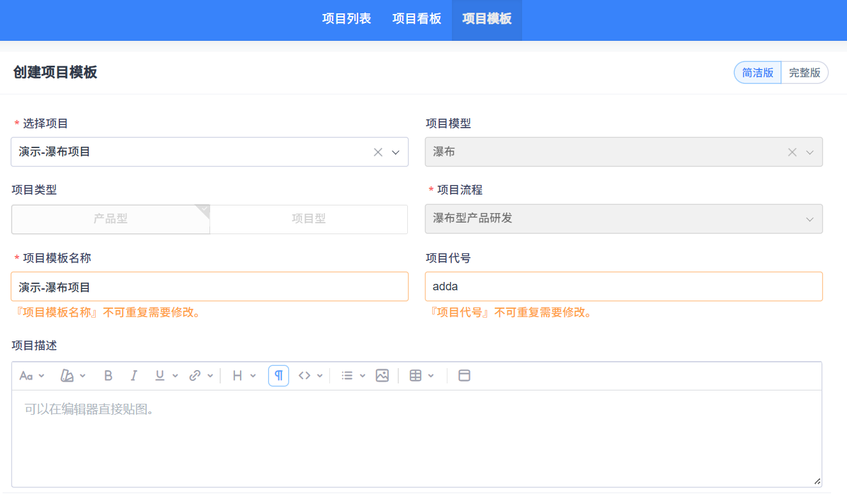Clear selected project 演示-瀑布项目
Screen dimensions: 847x504
tap(378, 152)
